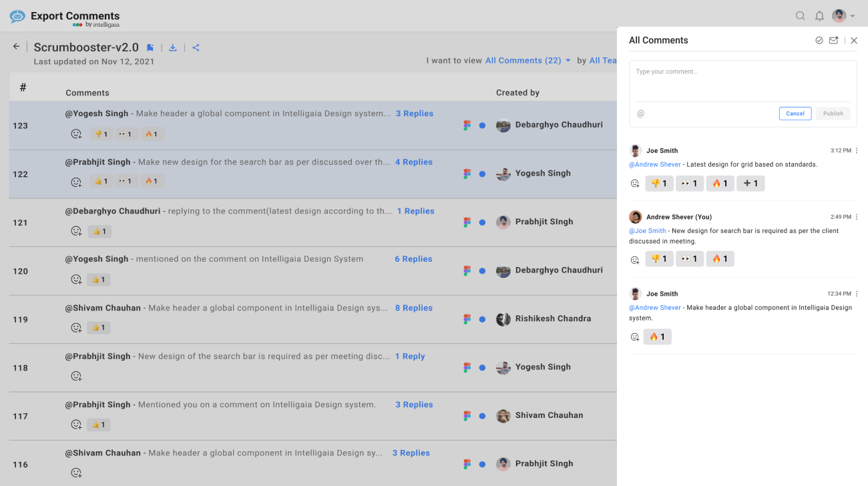Screen dimensions: 868x486
Task: Toggle fire reaction on Joe Smith's 12:34 PM comment
Action: pos(657,337)
